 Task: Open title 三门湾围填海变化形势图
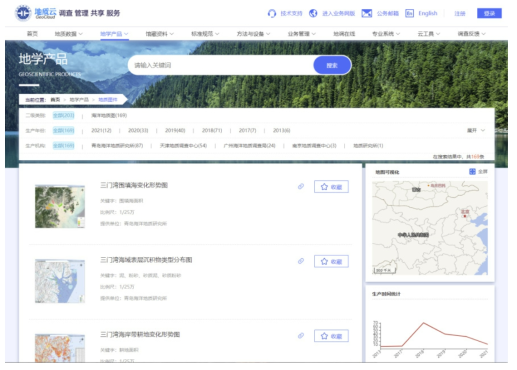pyautogui.click(x=134, y=185)
